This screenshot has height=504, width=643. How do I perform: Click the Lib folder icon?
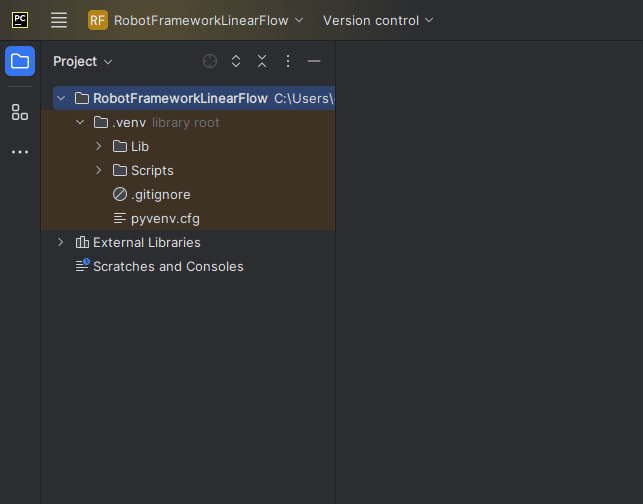(x=120, y=146)
